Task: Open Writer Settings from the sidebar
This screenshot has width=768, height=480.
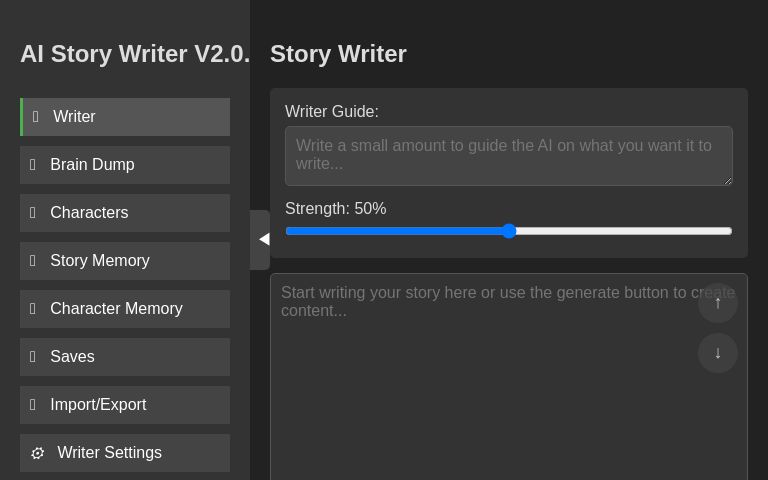Action: (x=125, y=453)
